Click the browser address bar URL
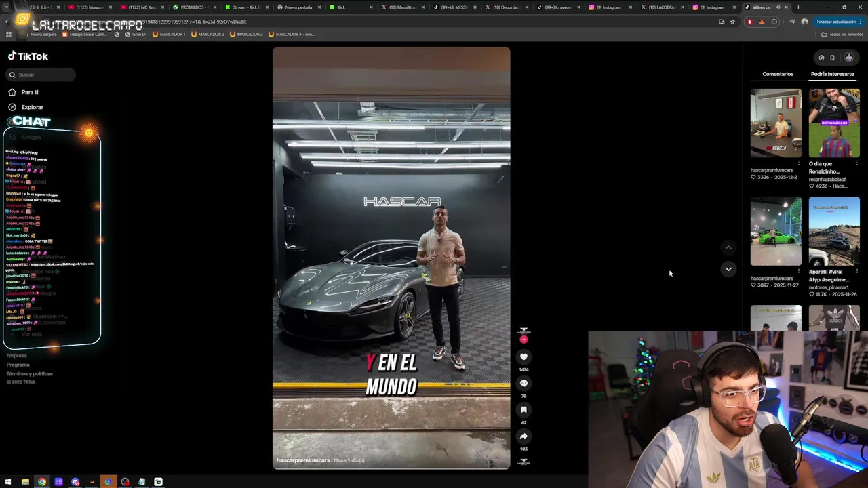The image size is (868, 488). tap(194, 22)
